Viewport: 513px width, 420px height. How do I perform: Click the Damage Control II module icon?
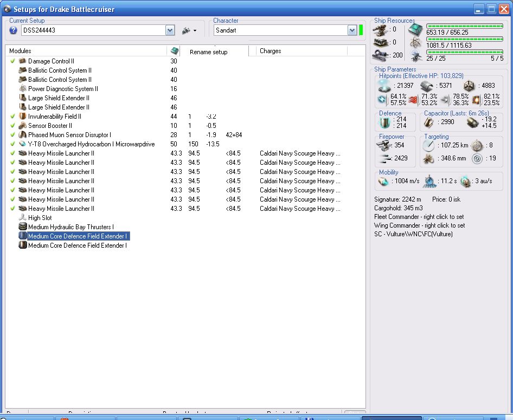23,61
